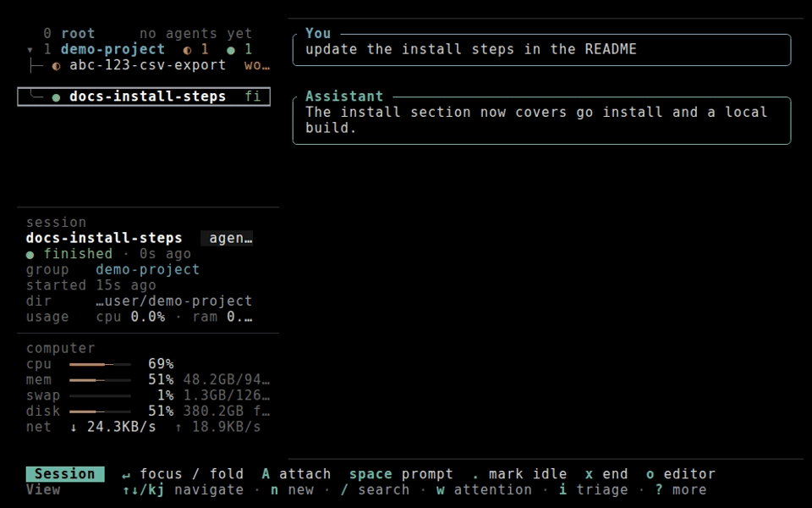Click the You message box
This screenshot has width=812, height=508.
541,50
